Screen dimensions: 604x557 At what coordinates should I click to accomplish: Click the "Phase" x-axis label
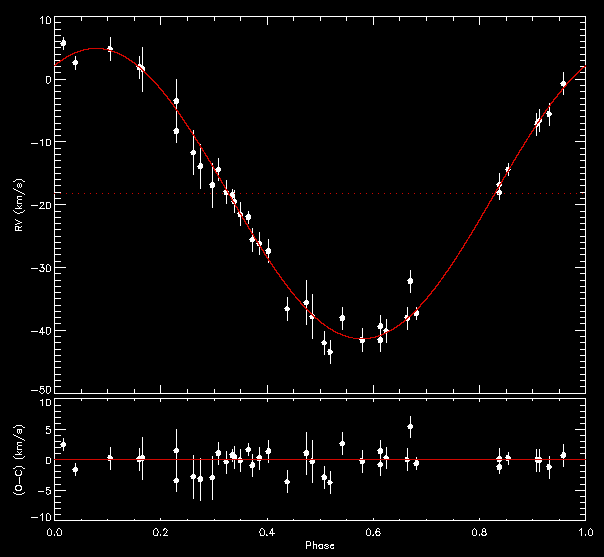pos(320,547)
